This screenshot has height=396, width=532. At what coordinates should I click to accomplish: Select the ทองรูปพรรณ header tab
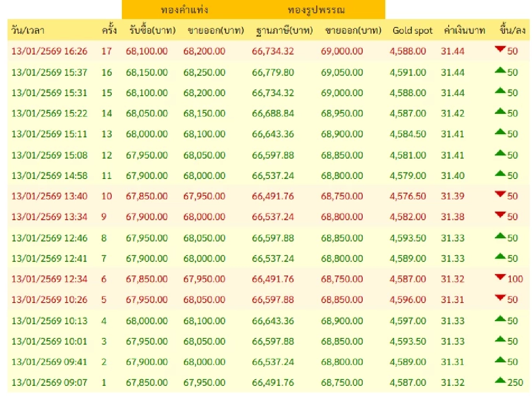317,8
